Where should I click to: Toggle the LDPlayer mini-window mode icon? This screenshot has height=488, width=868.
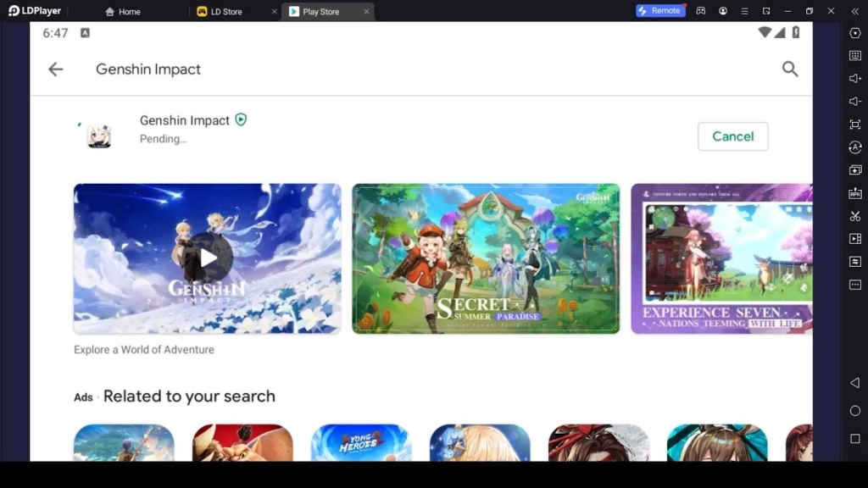point(766,10)
